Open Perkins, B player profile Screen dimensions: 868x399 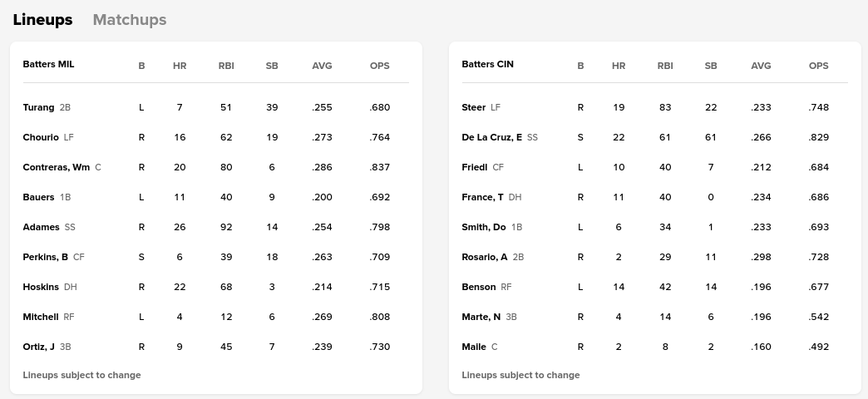45,257
